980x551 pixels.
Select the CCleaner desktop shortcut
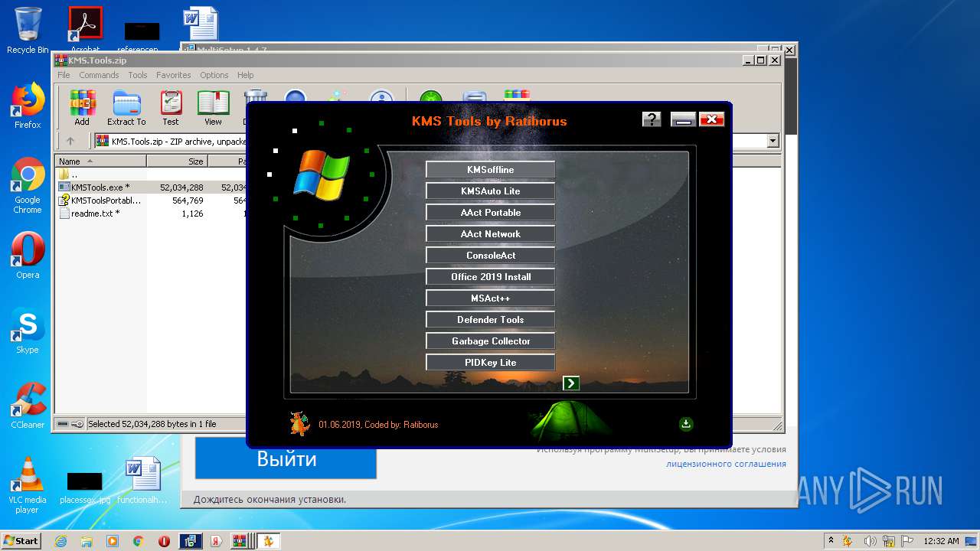[x=28, y=406]
